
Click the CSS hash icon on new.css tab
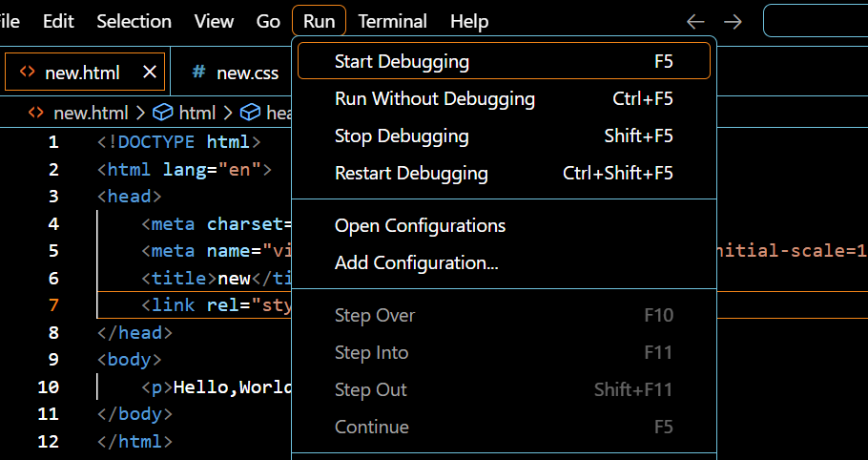click(198, 72)
